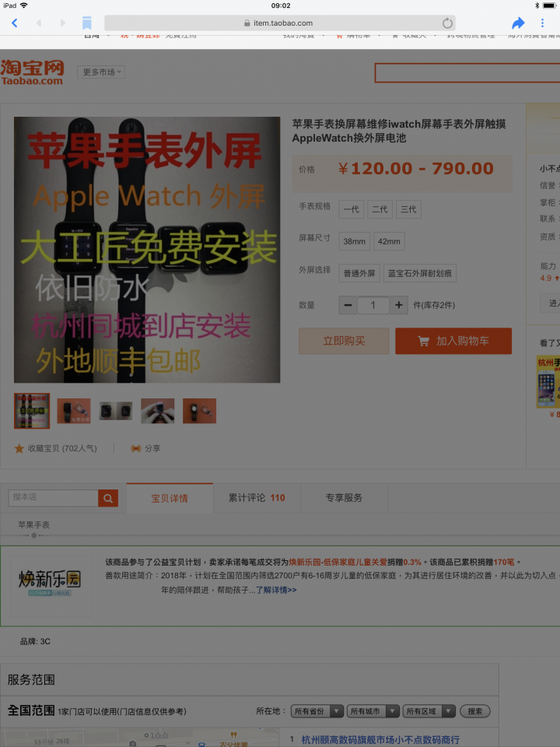560x747 pixels.
Task: Click the orange shop search magnifier
Action: [108, 498]
